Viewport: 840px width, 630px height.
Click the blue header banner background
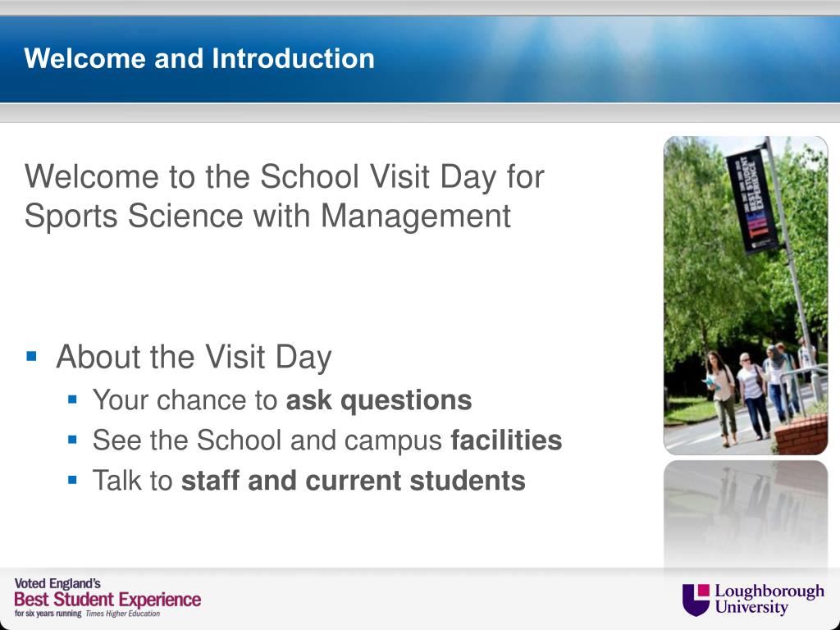click(589, 59)
